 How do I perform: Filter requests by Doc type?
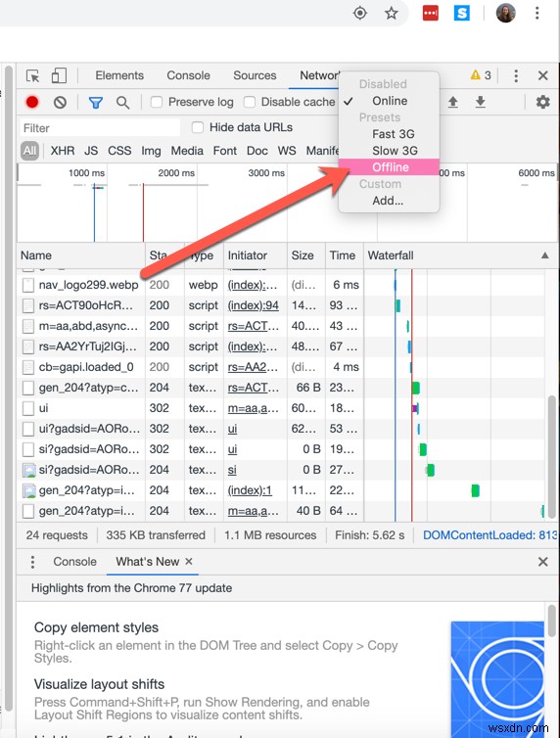point(257,151)
